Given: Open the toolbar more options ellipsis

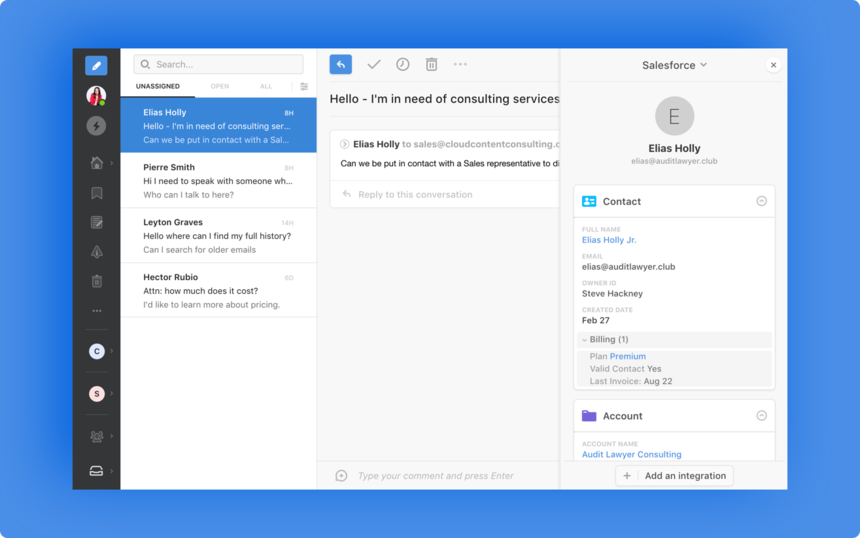Looking at the screenshot, I should coord(460,64).
